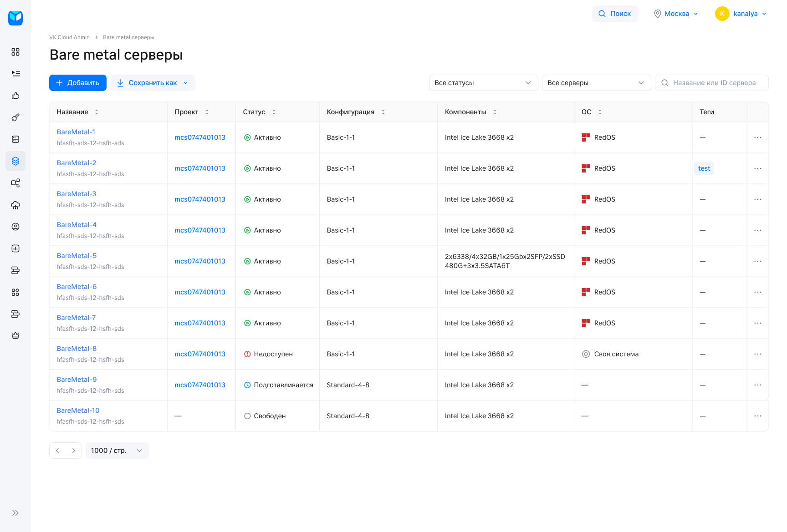The image size is (787, 532).
Task: Sort table by 'Статус' column
Action: (274, 112)
